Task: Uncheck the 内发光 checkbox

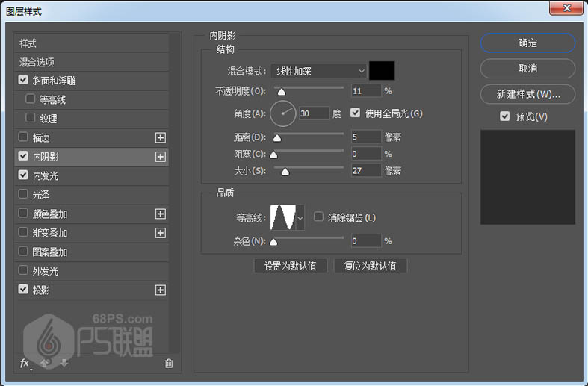Action: click(x=23, y=175)
